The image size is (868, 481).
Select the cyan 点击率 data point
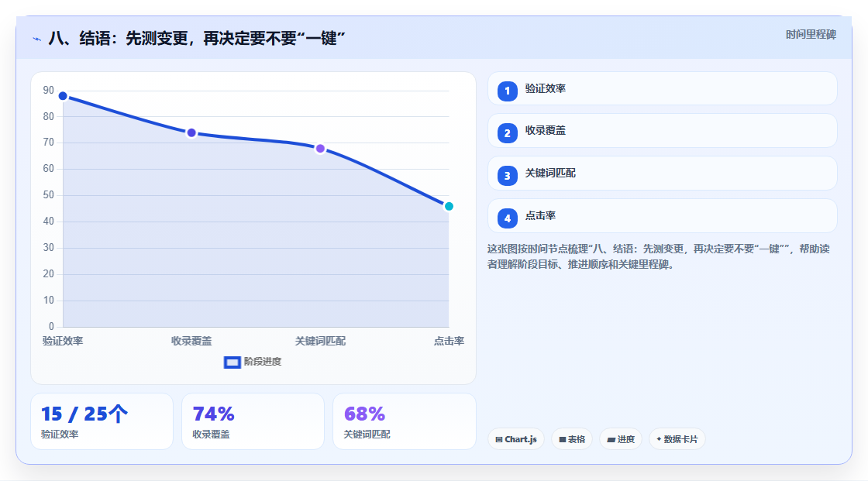coord(449,207)
